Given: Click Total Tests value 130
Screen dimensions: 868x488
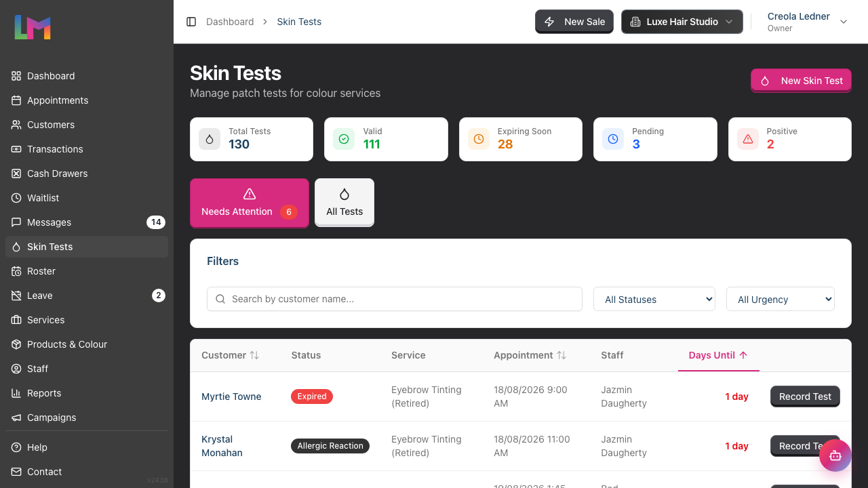Looking at the screenshot, I should point(239,144).
